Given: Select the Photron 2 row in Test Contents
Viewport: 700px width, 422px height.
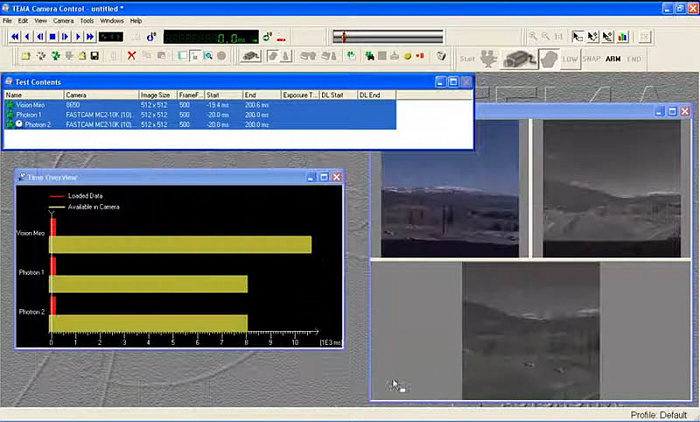Looking at the screenshot, I should coord(200,125).
